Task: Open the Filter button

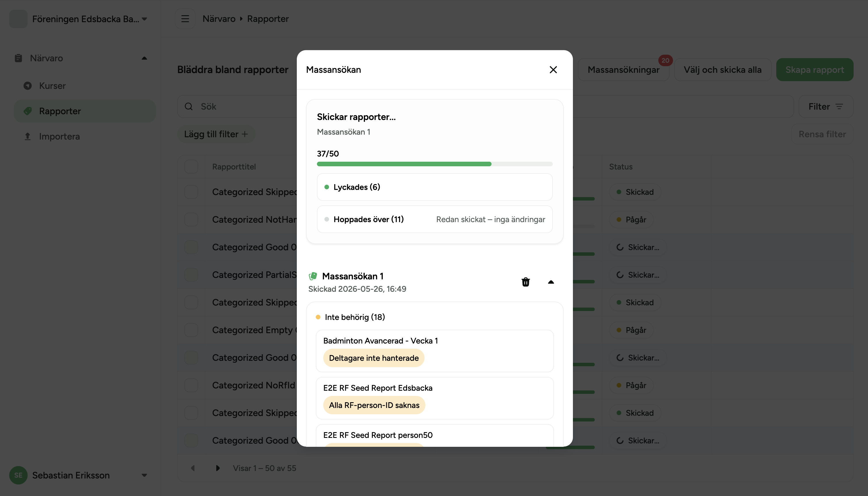Action: pyautogui.click(x=826, y=107)
